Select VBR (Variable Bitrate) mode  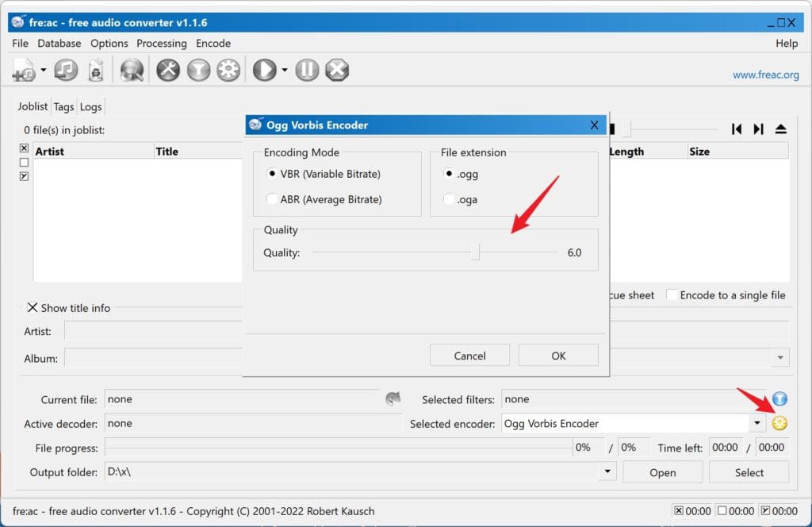click(324, 174)
